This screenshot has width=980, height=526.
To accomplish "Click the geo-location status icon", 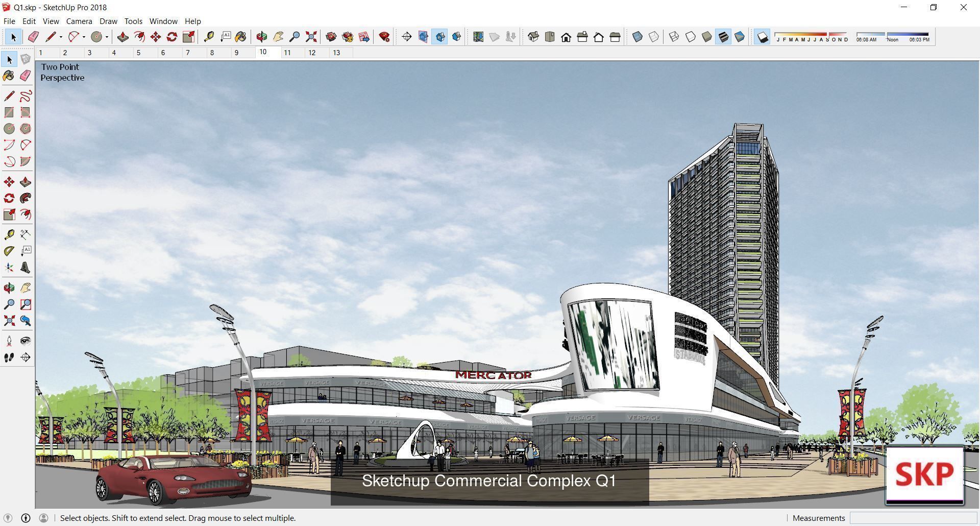I will (x=8, y=518).
